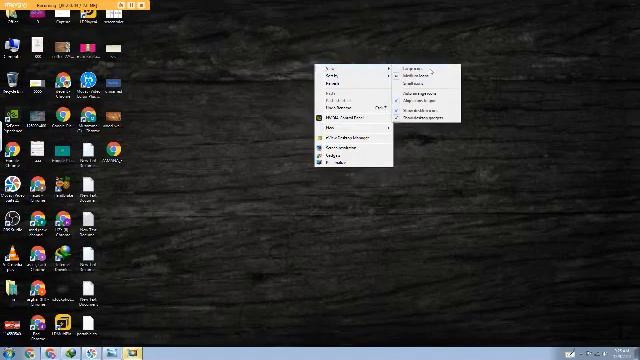Open the picture viewer icon in the taskbar
Image resolution: width=640 pixels, height=360 pixels.
(x=111, y=353)
